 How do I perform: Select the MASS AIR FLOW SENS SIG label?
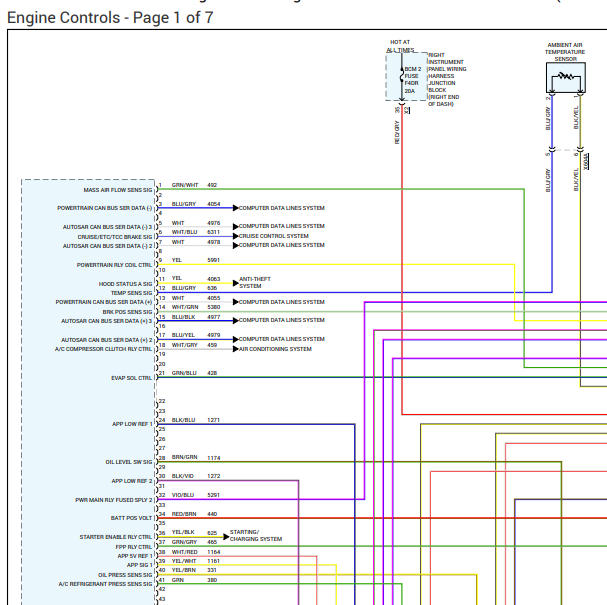118,190
